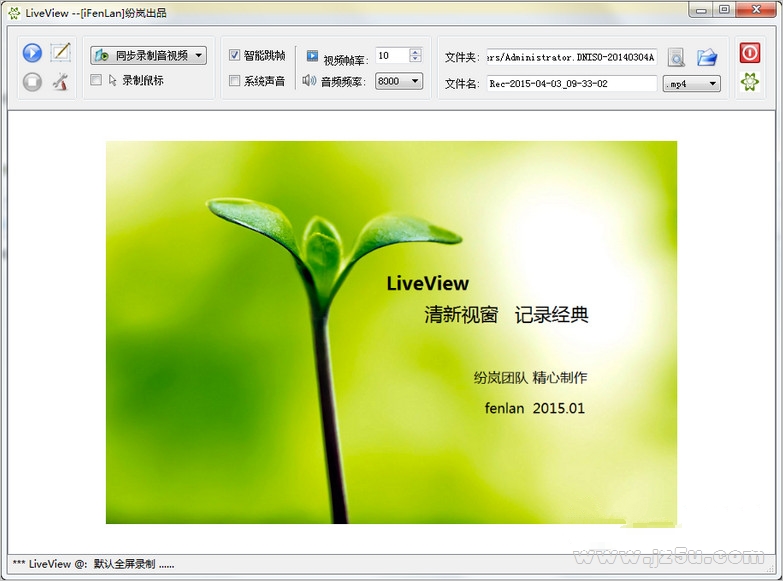Increase the video frame rate with up arrow

pos(415,51)
